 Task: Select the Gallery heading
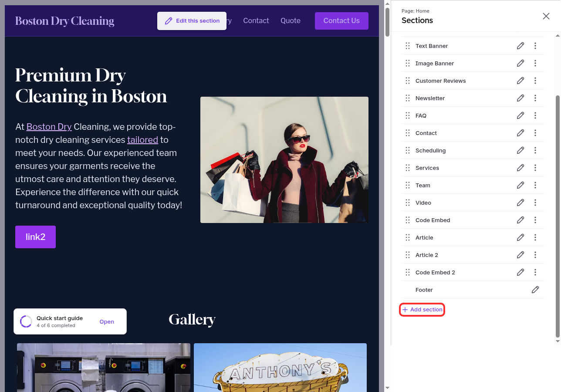pyautogui.click(x=192, y=320)
